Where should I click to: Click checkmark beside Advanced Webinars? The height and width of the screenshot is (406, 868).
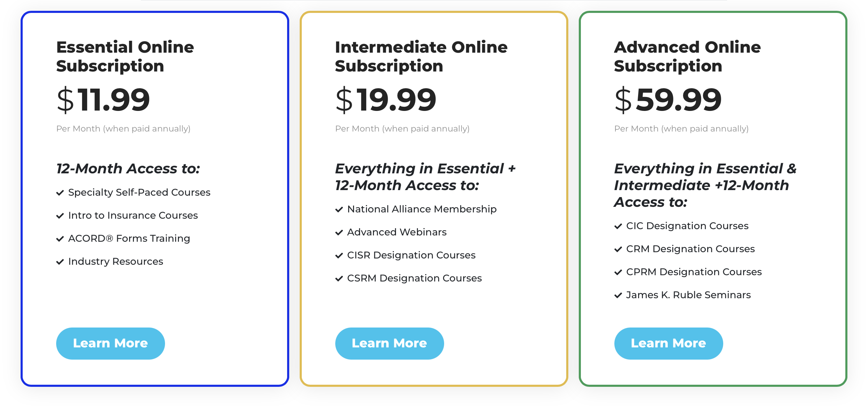339,232
